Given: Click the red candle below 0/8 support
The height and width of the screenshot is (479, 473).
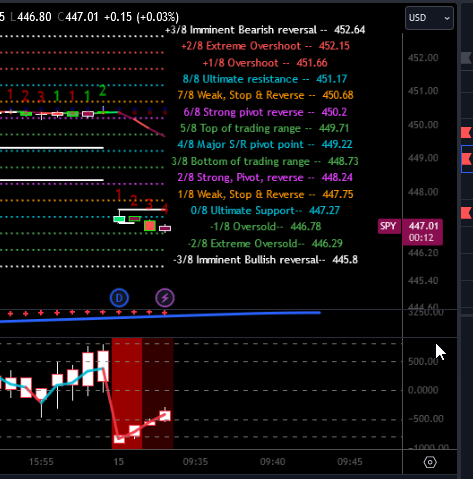Looking at the screenshot, I should (150, 226).
